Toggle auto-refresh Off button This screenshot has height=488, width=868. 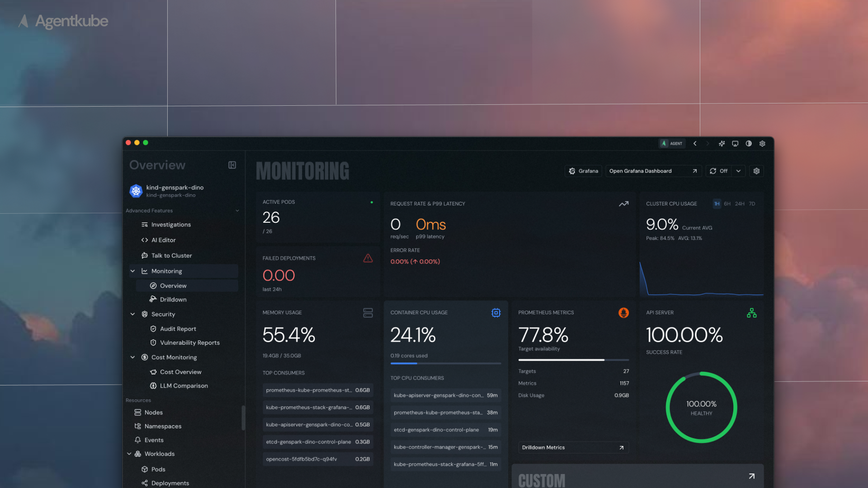(719, 171)
